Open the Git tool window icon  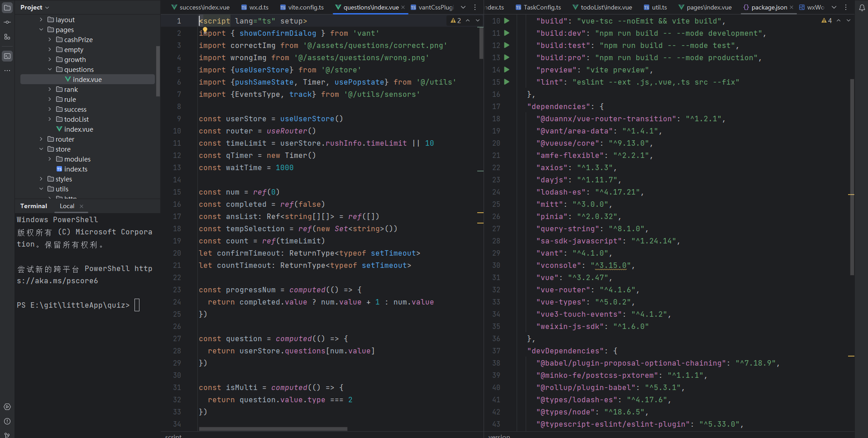(x=7, y=434)
